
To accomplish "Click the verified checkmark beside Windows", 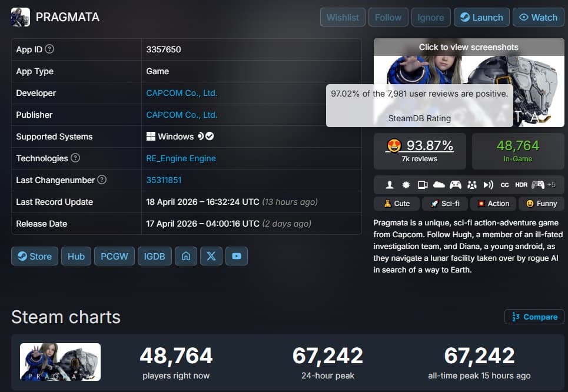I will pyautogui.click(x=210, y=136).
